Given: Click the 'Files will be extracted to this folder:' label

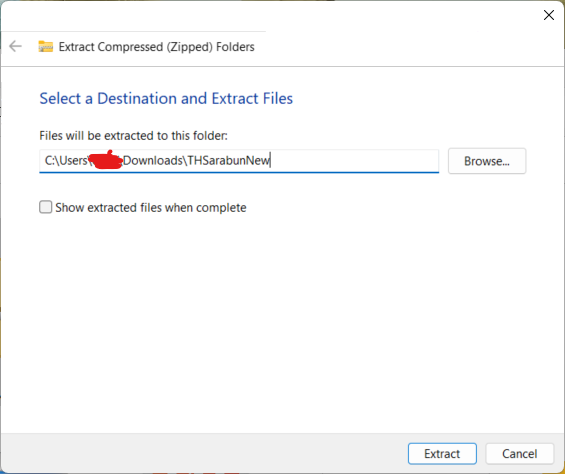Looking at the screenshot, I should click(133, 136).
